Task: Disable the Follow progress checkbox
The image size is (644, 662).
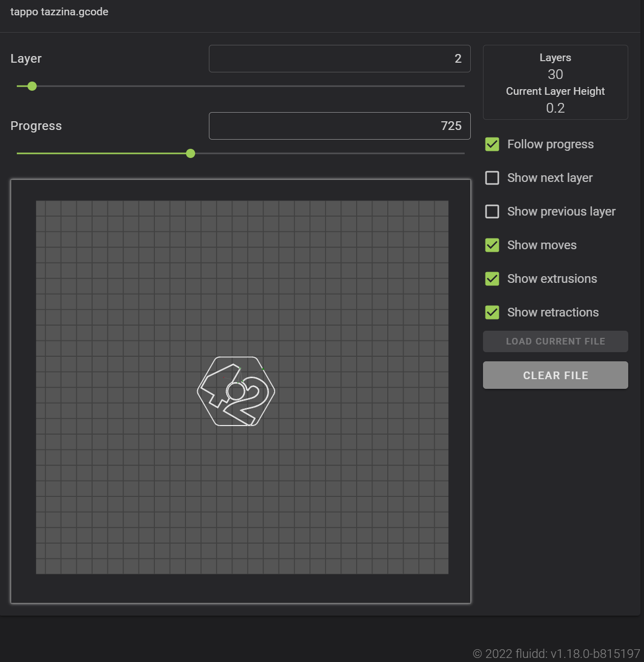Action: click(492, 144)
